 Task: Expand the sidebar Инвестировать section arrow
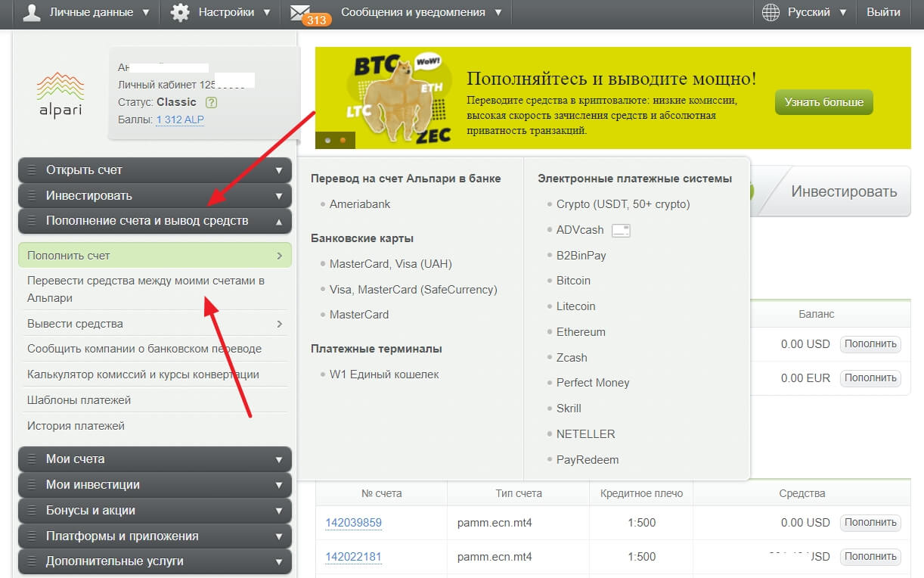tap(279, 196)
